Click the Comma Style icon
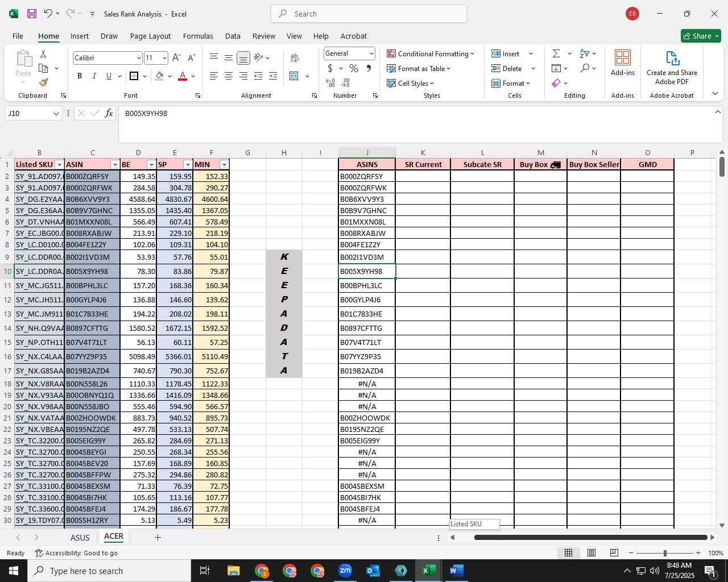The image size is (728, 582). click(369, 68)
